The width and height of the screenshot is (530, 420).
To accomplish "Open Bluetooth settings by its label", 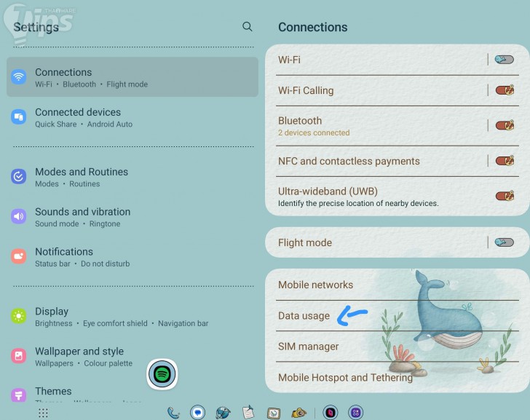I will (300, 121).
